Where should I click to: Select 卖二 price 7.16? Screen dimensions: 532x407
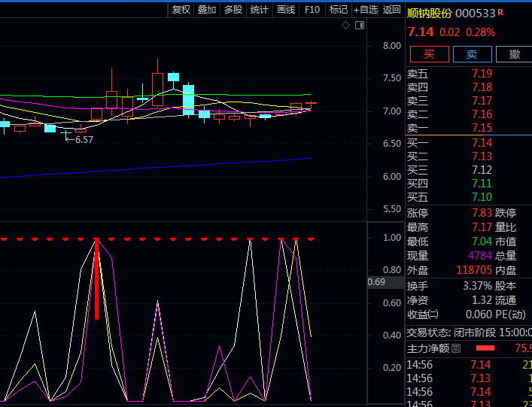click(x=482, y=114)
